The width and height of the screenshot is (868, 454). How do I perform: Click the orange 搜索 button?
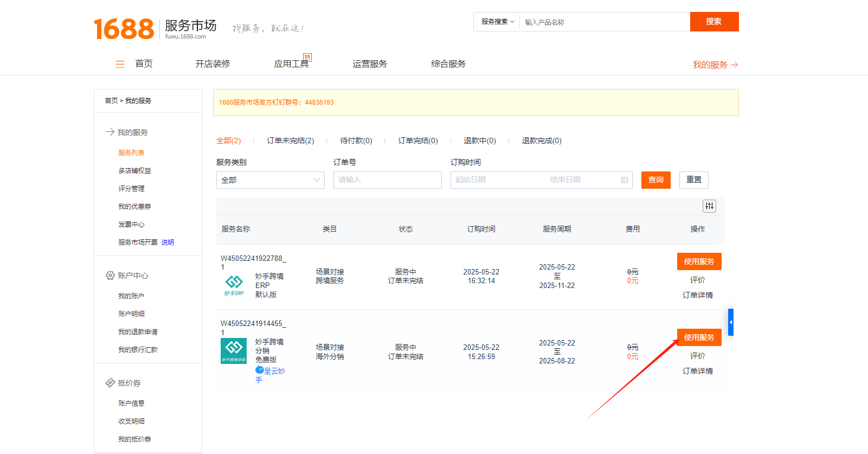coord(715,22)
